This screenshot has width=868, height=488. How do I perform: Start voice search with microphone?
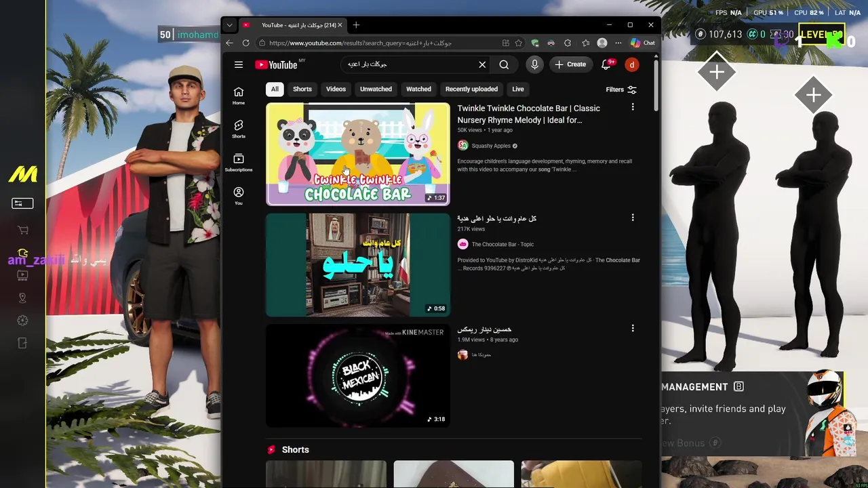[x=534, y=64]
